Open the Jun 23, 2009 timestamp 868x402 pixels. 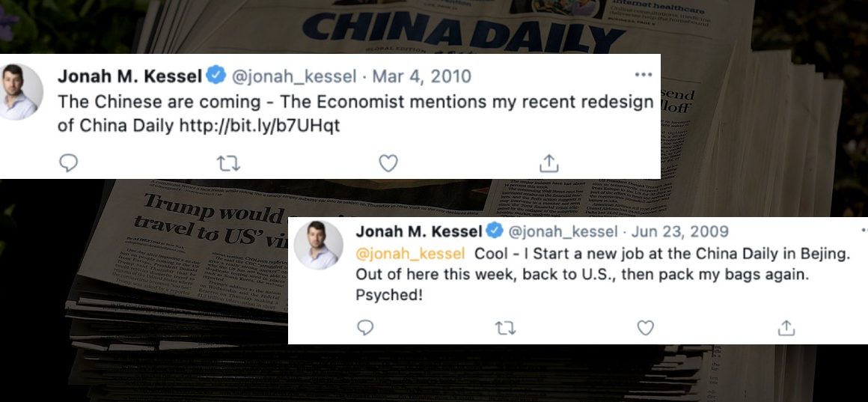(x=679, y=231)
